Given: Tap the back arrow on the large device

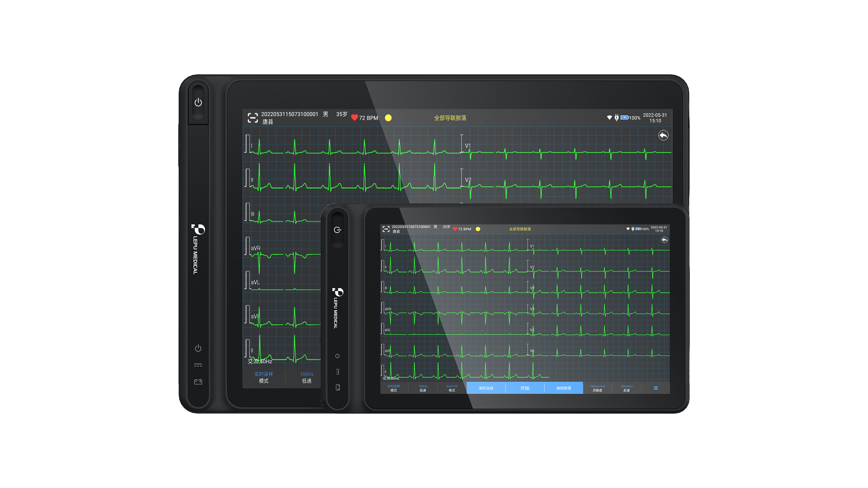Looking at the screenshot, I should click(663, 135).
